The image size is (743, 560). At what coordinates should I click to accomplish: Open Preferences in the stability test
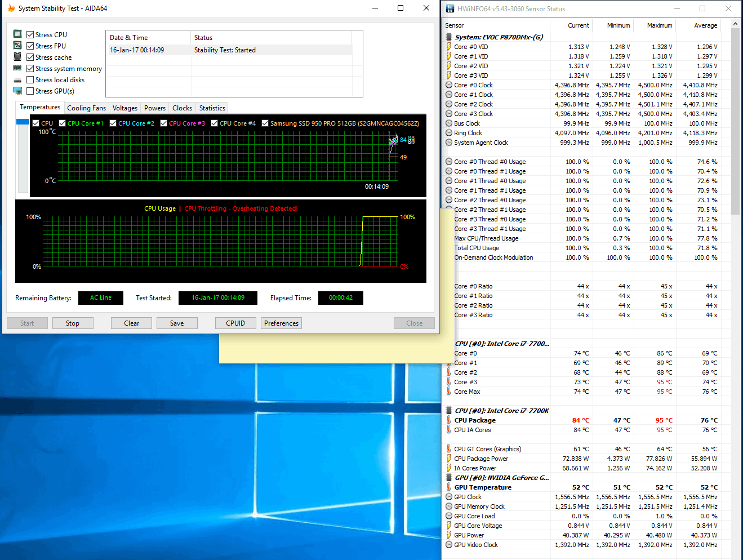point(281,323)
